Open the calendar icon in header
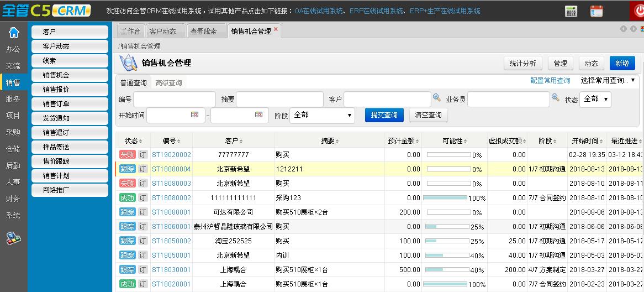Screen dimensions: 644x292 click(x=597, y=11)
